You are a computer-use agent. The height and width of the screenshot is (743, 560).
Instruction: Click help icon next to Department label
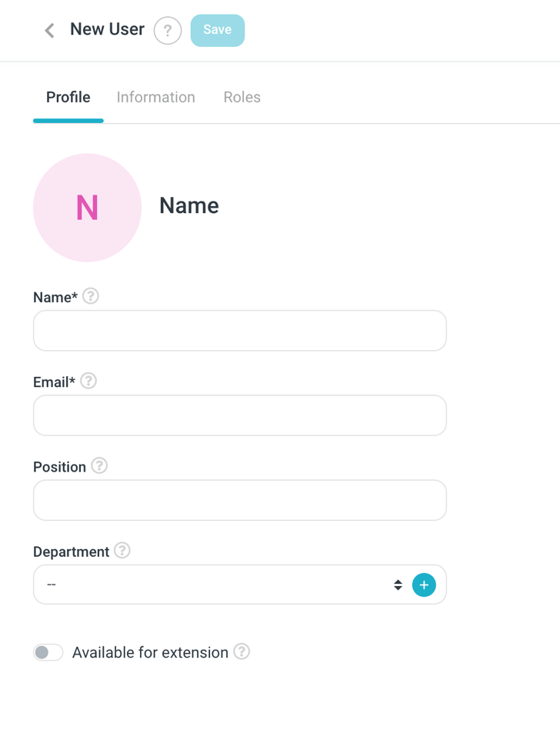pos(122,551)
